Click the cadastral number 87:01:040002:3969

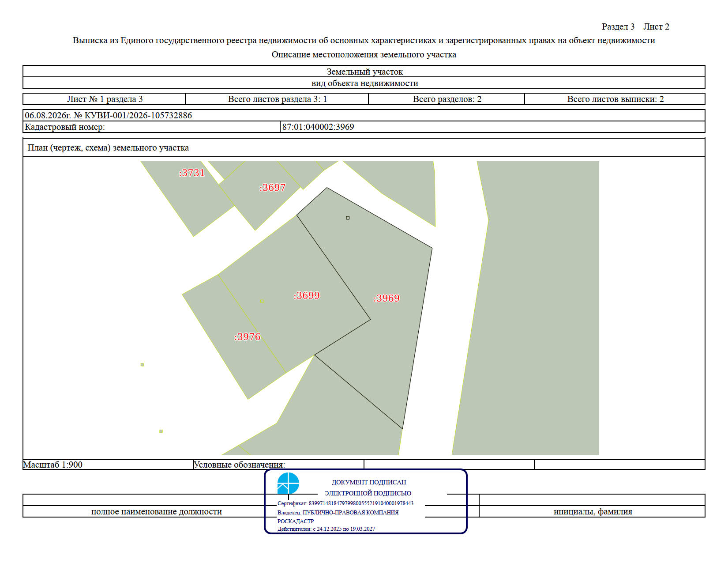318,127
